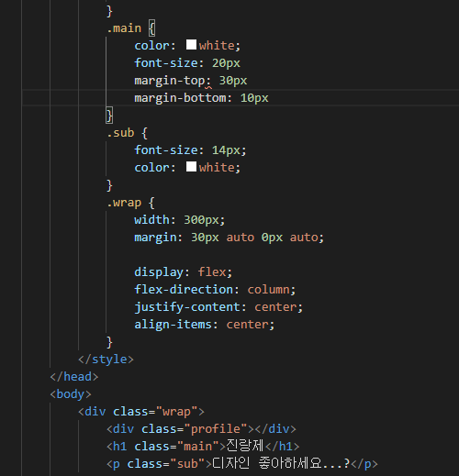Click the opening body tag
Screen dimensions: 459x476
[x=71, y=394]
